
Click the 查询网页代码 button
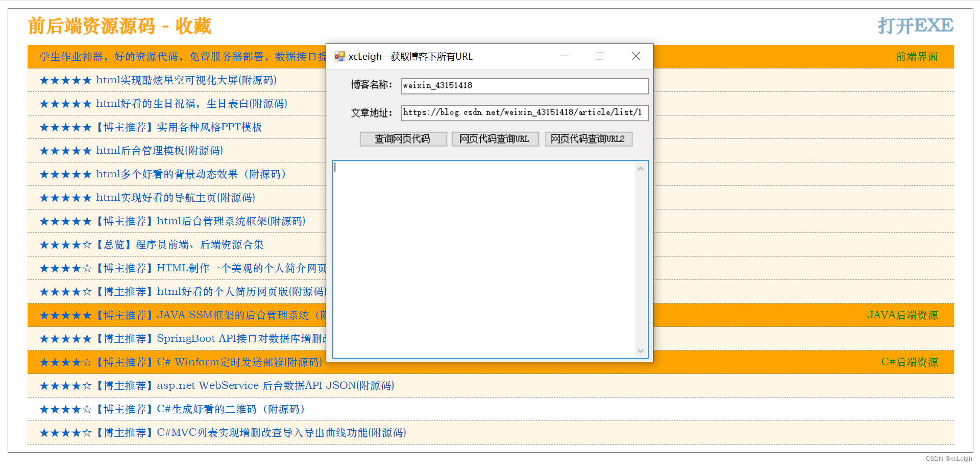[x=403, y=139]
